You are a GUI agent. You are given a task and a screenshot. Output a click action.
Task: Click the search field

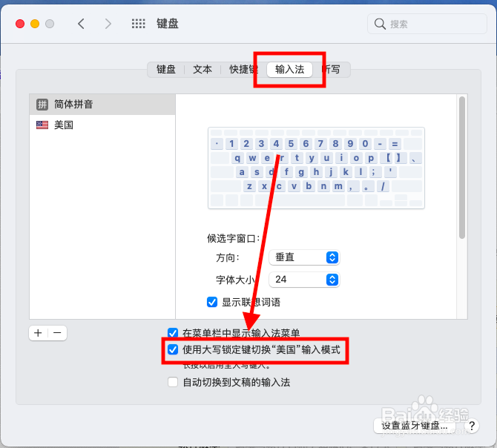pyautogui.click(x=427, y=24)
